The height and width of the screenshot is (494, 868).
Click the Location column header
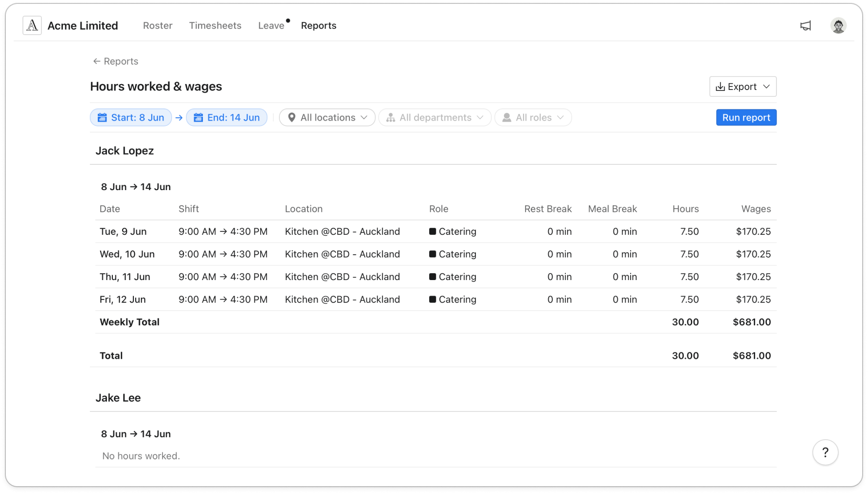[x=304, y=209]
